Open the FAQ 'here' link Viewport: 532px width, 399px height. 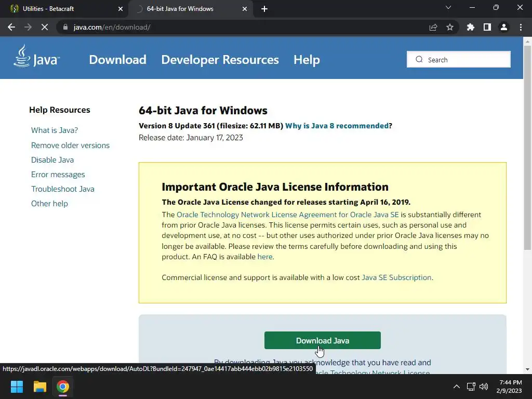[264, 257]
